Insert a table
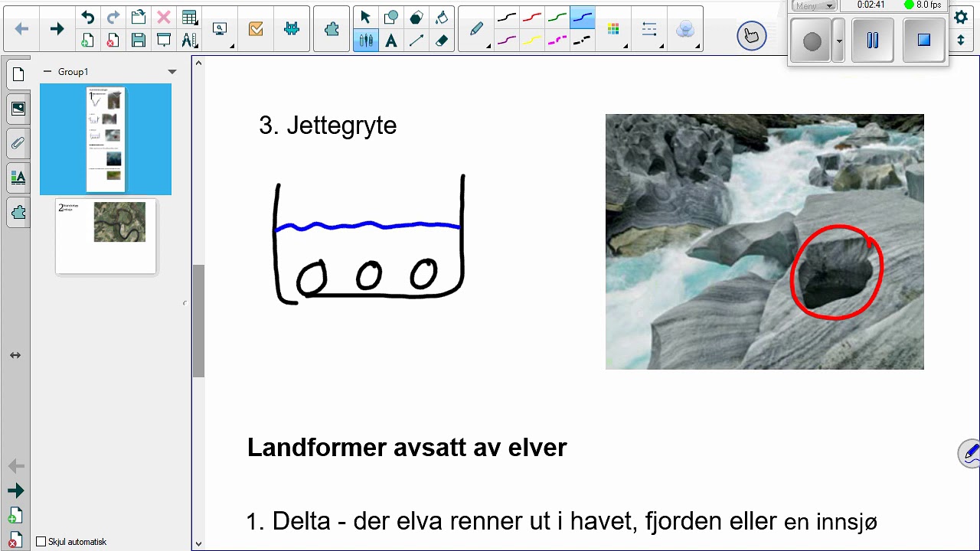The image size is (980, 551). click(x=188, y=17)
